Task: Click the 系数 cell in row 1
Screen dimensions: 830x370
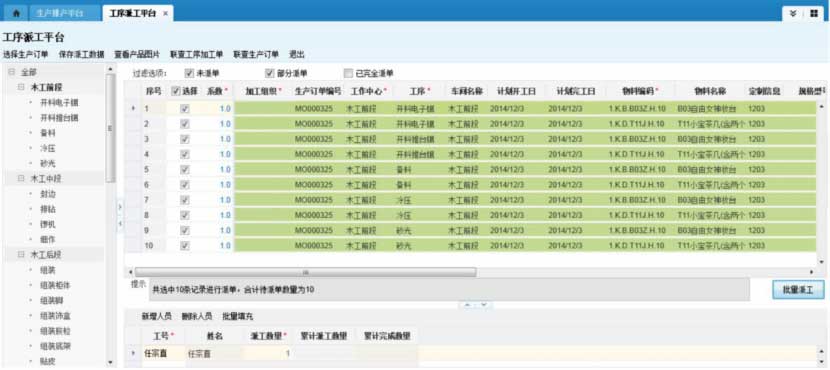Action: pos(217,109)
